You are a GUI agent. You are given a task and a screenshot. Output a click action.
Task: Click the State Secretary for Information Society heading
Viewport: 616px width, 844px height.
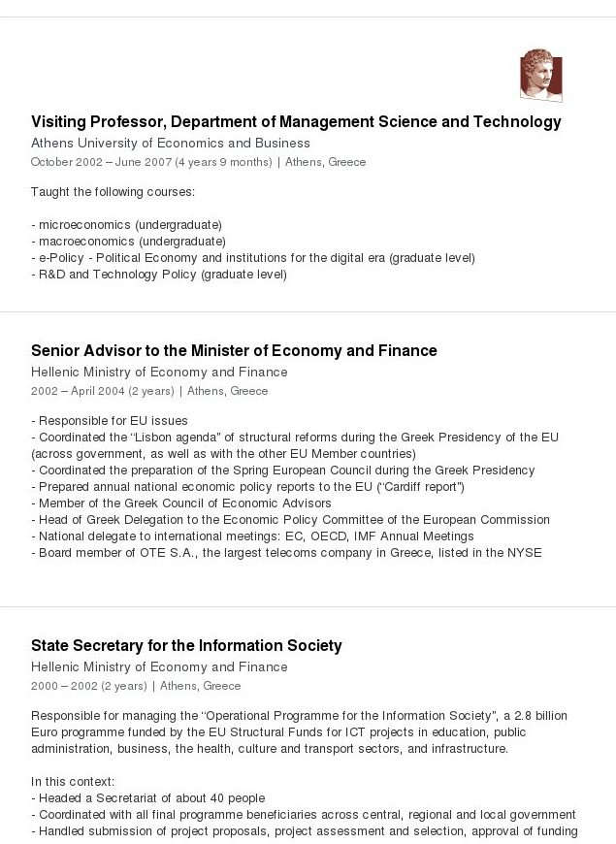coord(186,646)
